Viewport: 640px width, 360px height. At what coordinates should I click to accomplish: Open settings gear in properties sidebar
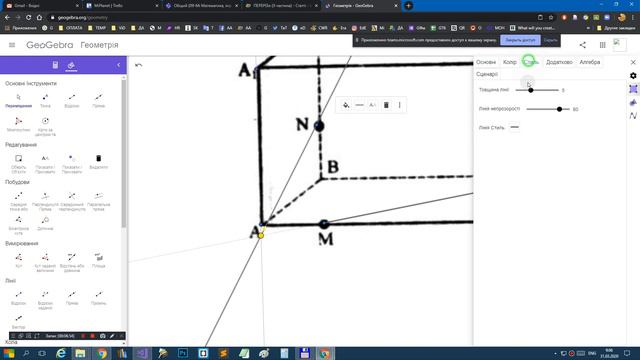click(x=633, y=76)
